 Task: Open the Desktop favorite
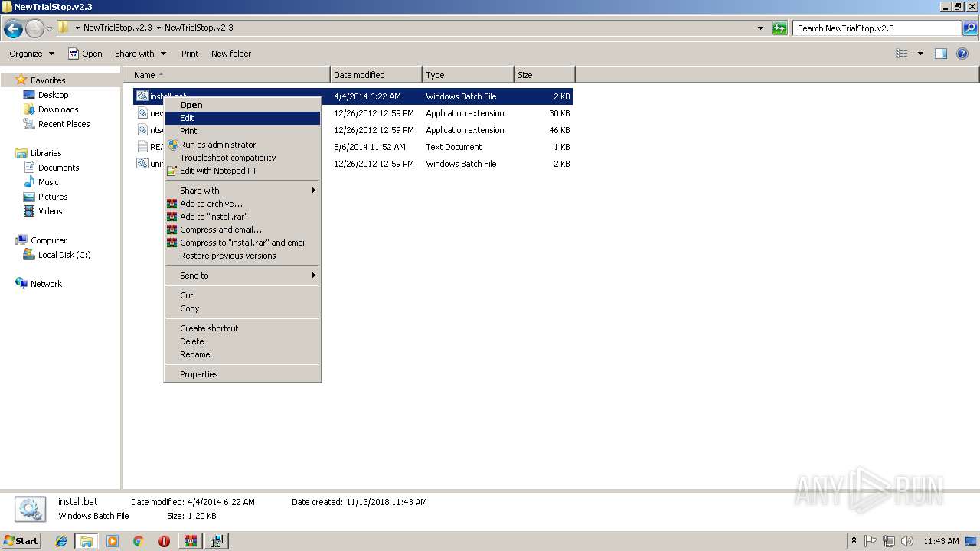[53, 95]
